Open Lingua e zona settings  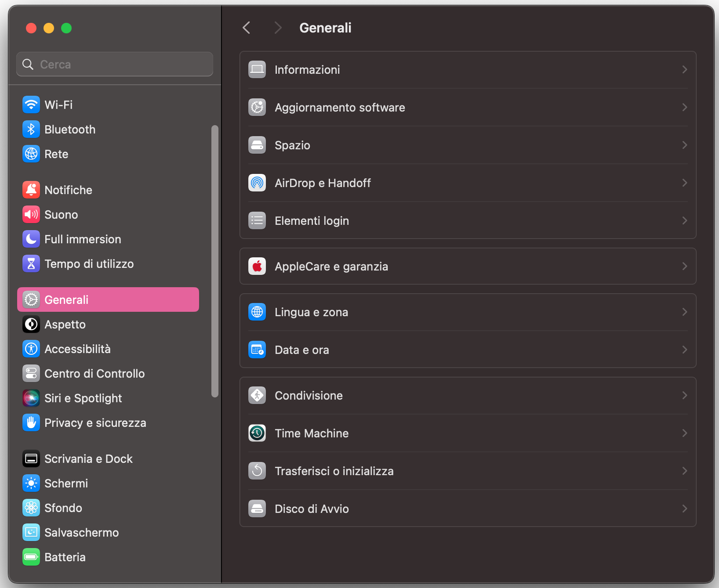tap(311, 312)
